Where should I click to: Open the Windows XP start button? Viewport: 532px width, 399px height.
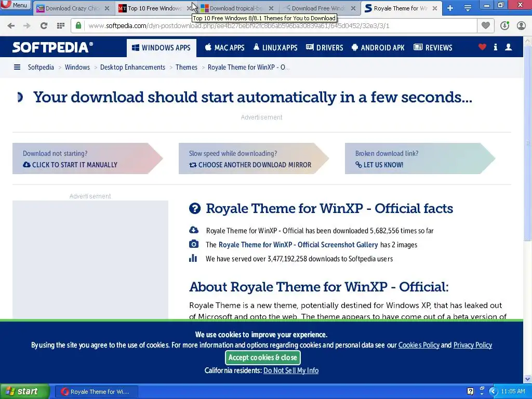25,391
